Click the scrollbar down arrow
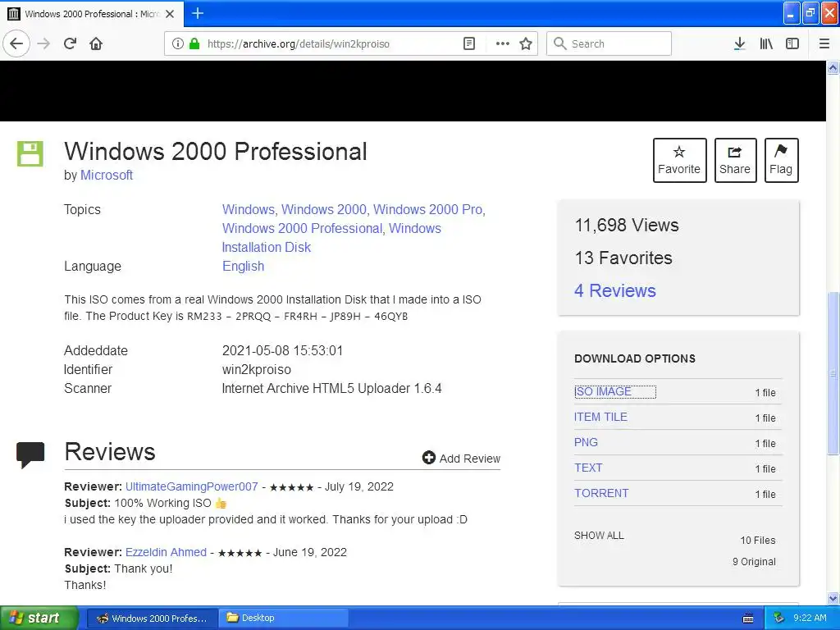The height and width of the screenshot is (630, 840). tap(833, 598)
